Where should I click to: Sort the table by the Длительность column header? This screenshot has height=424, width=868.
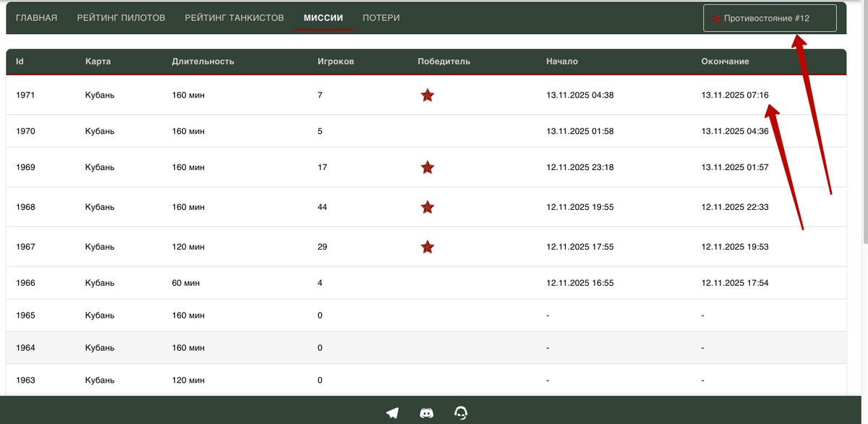[203, 62]
